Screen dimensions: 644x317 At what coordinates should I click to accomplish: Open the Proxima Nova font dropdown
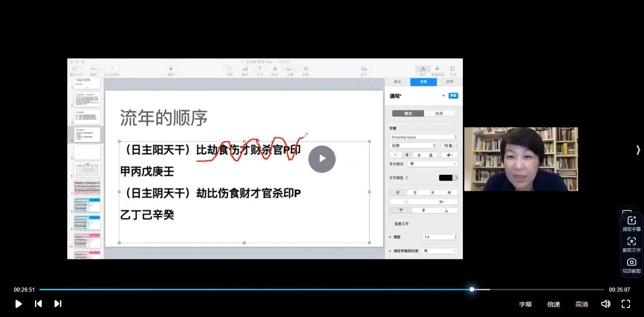coord(423,137)
